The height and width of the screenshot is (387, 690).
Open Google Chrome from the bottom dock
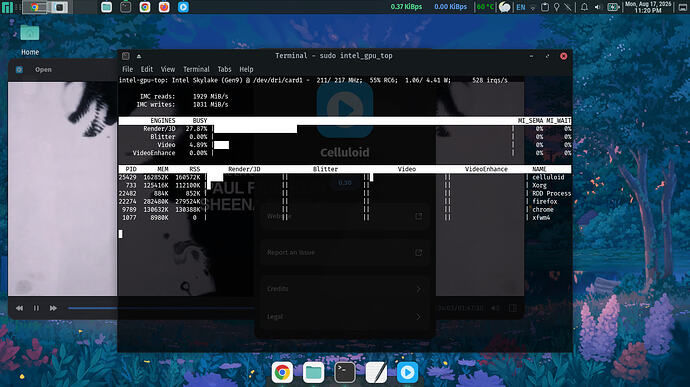click(282, 372)
